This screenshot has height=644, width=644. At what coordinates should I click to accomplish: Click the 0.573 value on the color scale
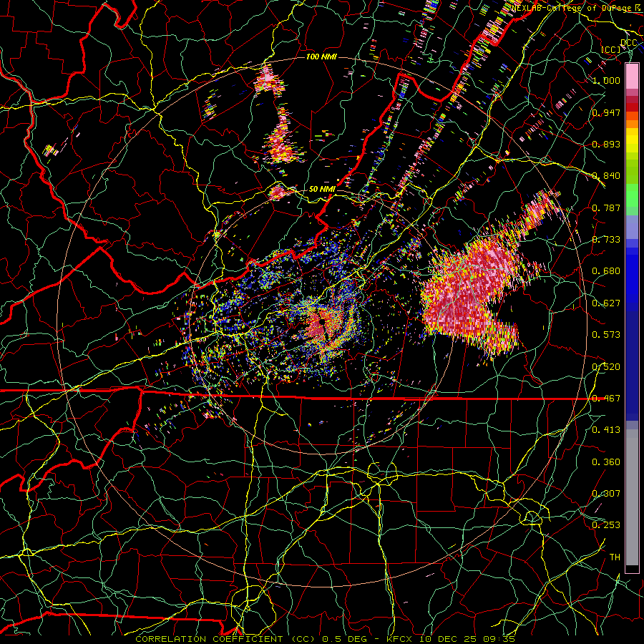click(x=606, y=335)
